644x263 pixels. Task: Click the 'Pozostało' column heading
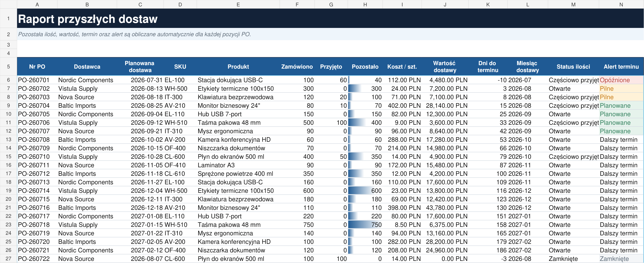click(x=365, y=67)
